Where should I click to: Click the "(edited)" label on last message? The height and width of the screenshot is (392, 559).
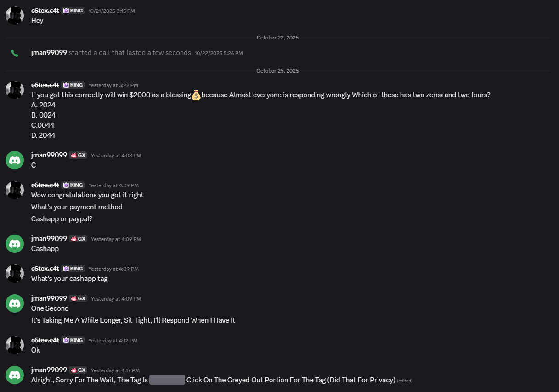point(405,381)
